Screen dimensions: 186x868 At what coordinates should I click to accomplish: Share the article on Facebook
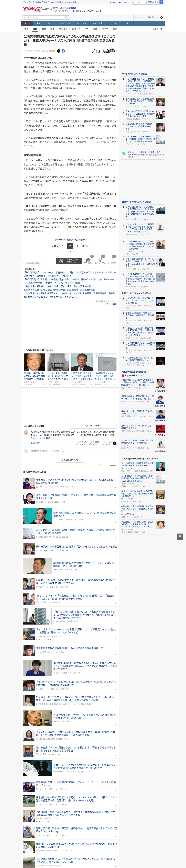(x=63, y=51)
